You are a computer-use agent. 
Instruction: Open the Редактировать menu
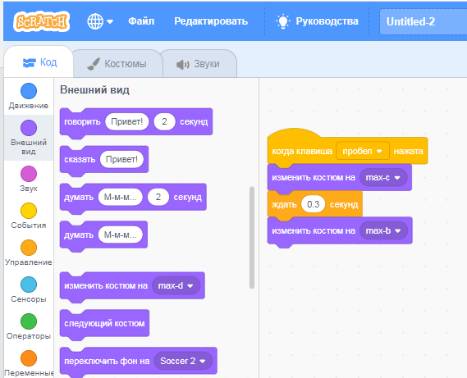click(x=211, y=21)
